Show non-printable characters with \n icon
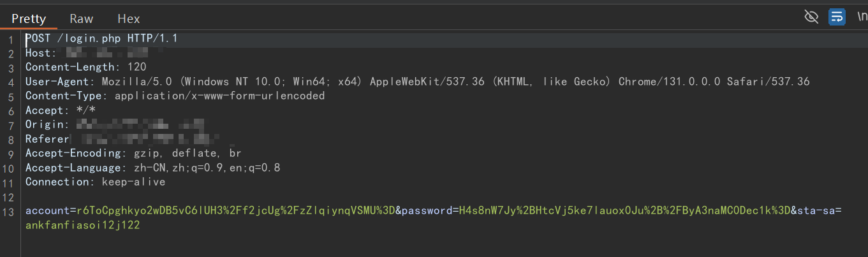Screen dimensions: 868x257 tap(862, 17)
